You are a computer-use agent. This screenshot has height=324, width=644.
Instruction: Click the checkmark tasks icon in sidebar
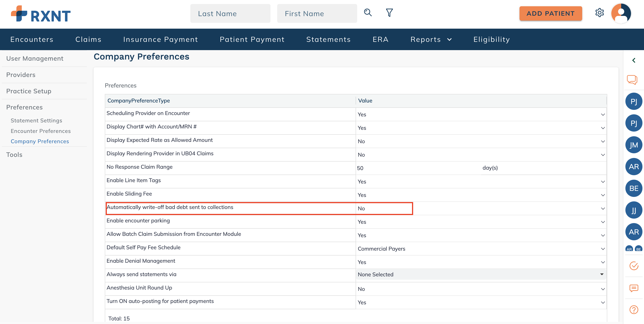(633, 266)
